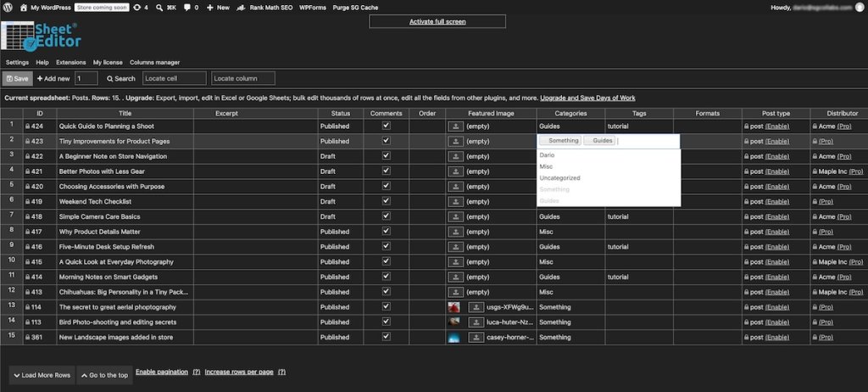The image size is (868, 392).
Task: Click Load More Rows
Action: pos(42,375)
